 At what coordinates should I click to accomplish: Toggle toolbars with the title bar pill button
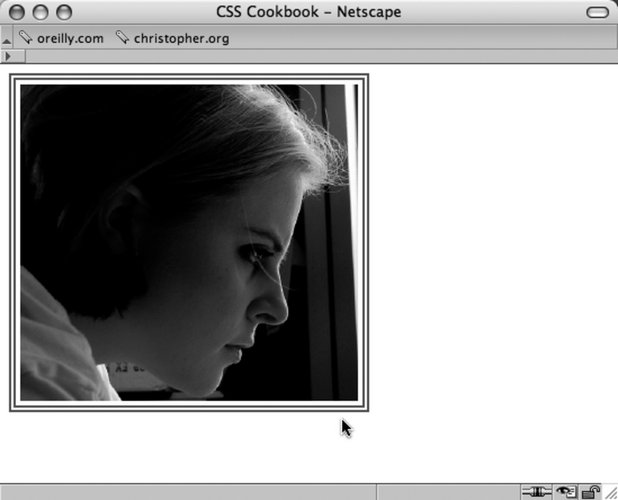point(597,12)
